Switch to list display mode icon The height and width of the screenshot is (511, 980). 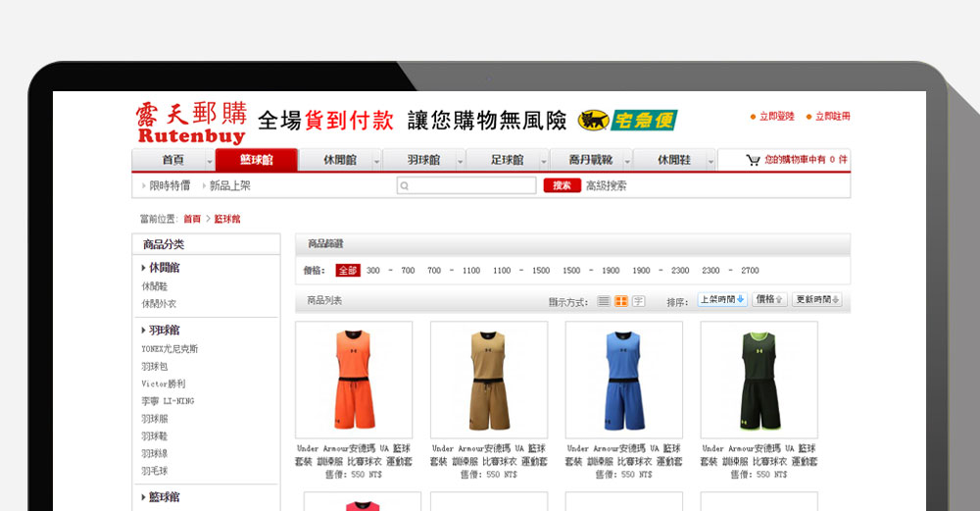603,301
